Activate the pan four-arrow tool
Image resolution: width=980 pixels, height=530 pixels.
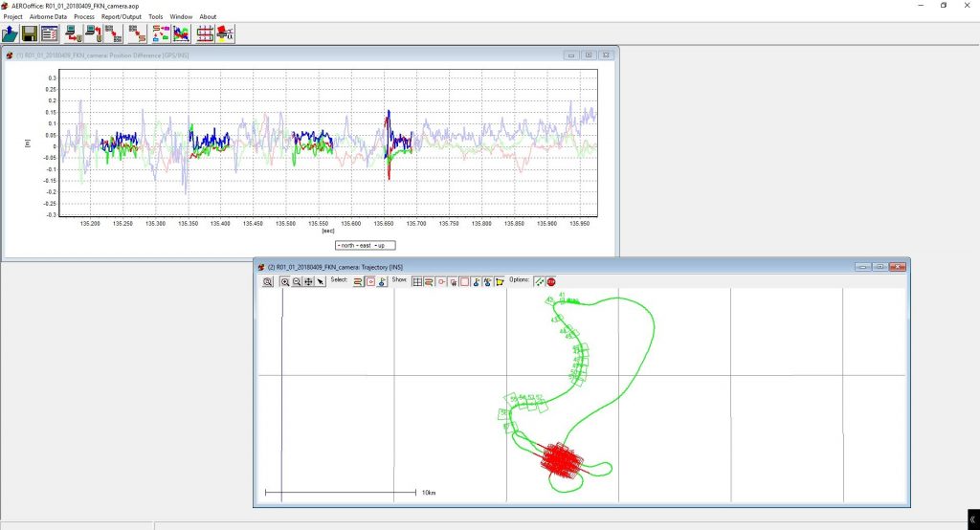point(309,282)
